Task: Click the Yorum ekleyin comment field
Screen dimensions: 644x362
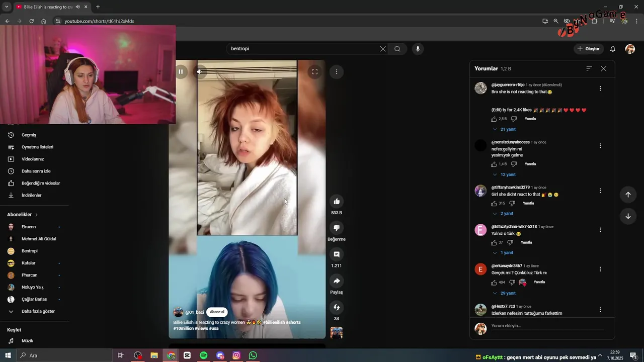Action: click(x=548, y=326)
